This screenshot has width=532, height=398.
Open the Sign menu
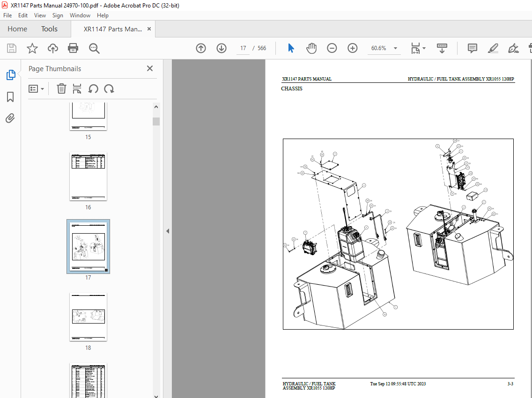(x=58, y=15)
